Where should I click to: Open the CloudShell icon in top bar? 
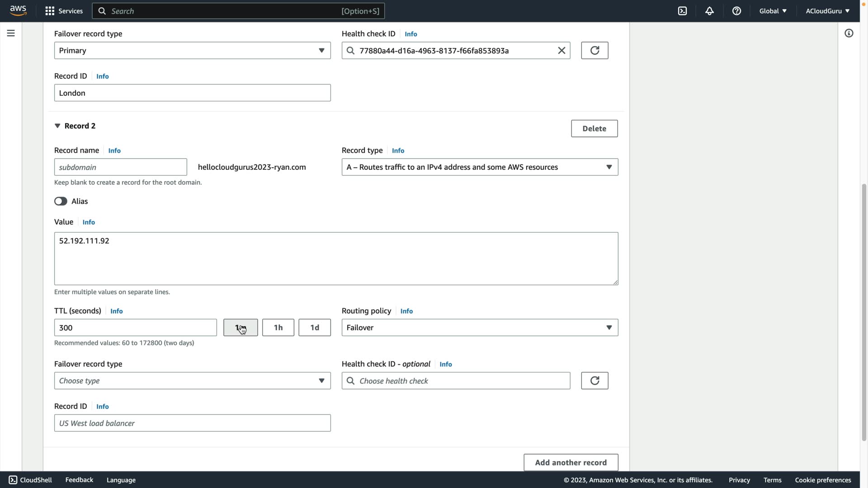[682, 11]
